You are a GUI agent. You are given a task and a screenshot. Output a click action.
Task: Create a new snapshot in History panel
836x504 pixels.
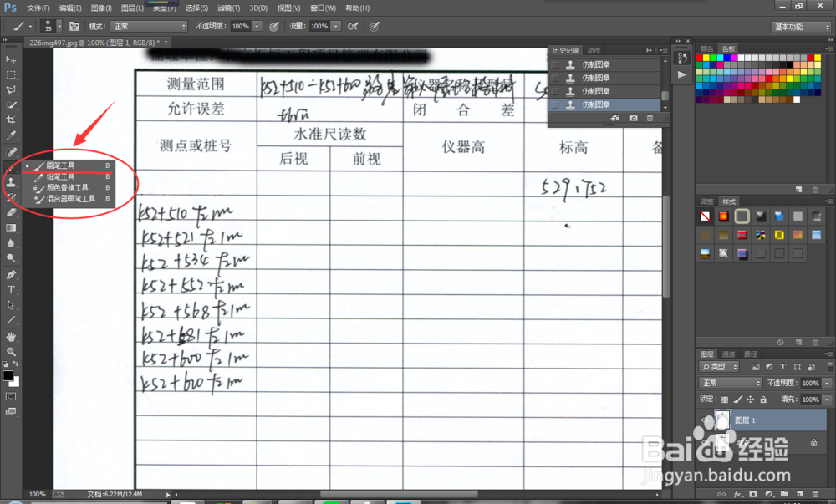(x=633, y=118)
